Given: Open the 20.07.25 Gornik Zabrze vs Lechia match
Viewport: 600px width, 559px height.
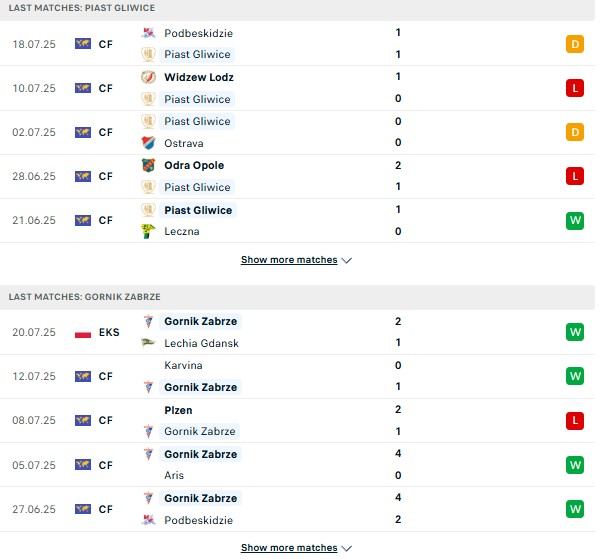Looking at the screenshot, I should point(297,332).
